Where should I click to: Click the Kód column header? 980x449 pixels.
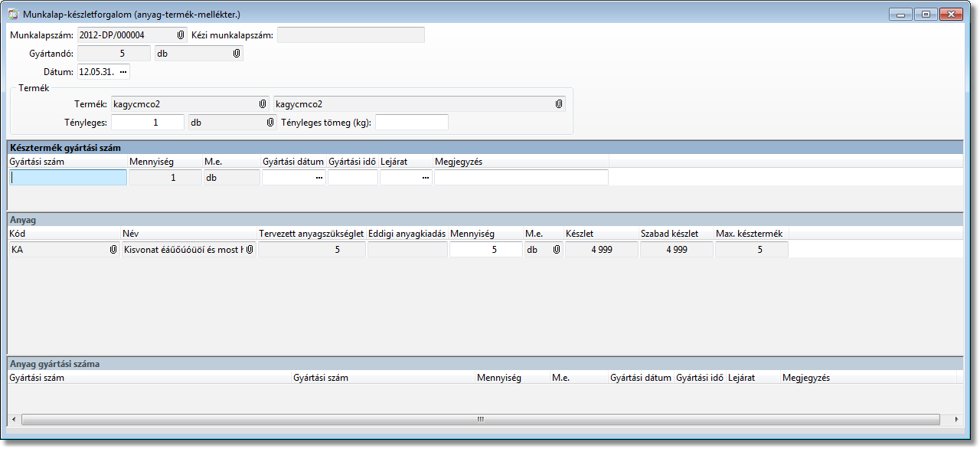(x=64, y=233)
